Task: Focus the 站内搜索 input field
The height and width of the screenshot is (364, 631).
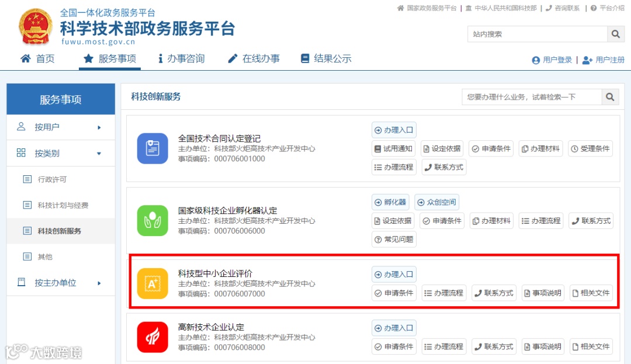Action: (x=538, y=34)
